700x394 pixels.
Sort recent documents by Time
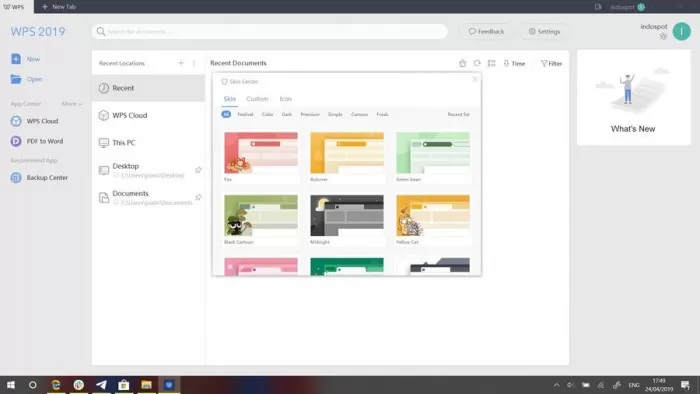click(514, 63)
